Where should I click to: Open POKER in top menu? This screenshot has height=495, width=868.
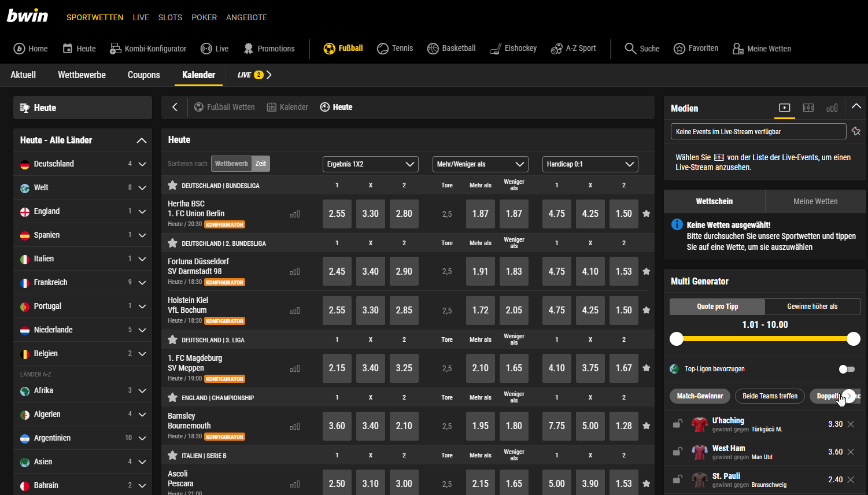[x=204, y=17]
